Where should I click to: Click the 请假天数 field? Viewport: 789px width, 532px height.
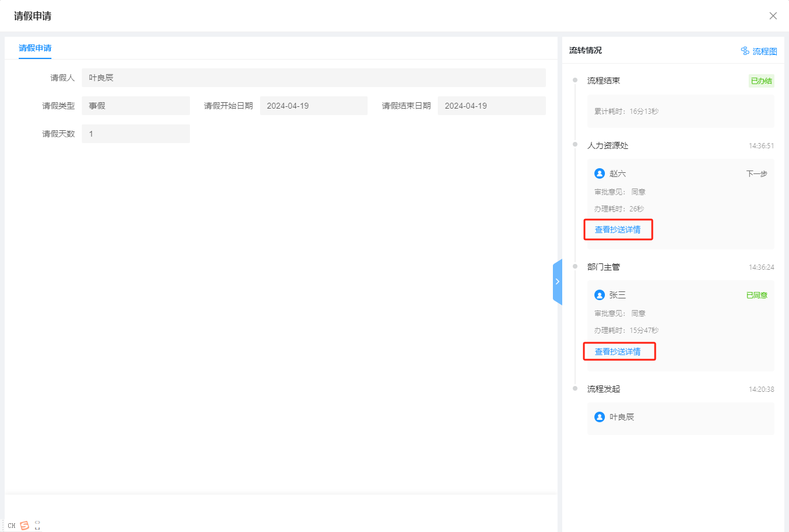pyautogui.click(x=136, y=134)
